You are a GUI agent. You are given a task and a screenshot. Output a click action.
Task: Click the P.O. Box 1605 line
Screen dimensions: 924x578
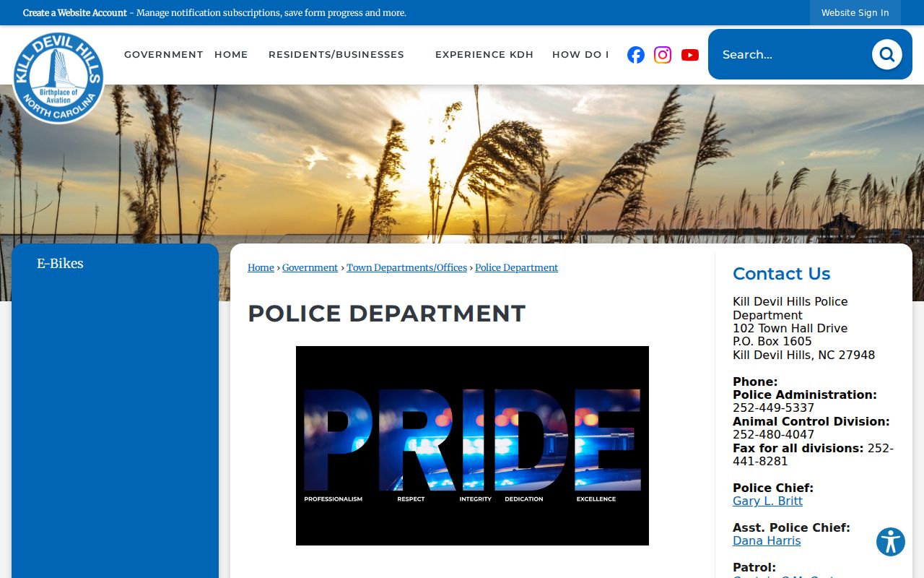point(772,341)
